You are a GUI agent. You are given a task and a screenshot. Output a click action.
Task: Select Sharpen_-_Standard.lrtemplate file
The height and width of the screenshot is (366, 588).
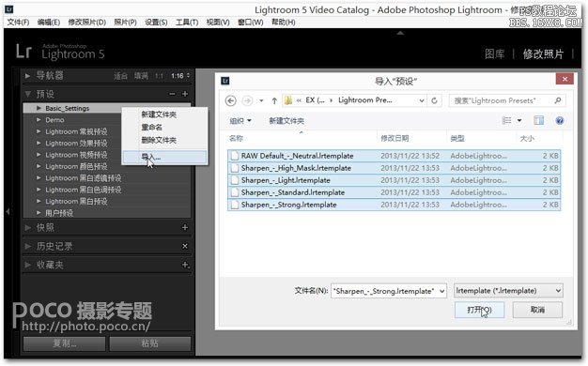394,192
